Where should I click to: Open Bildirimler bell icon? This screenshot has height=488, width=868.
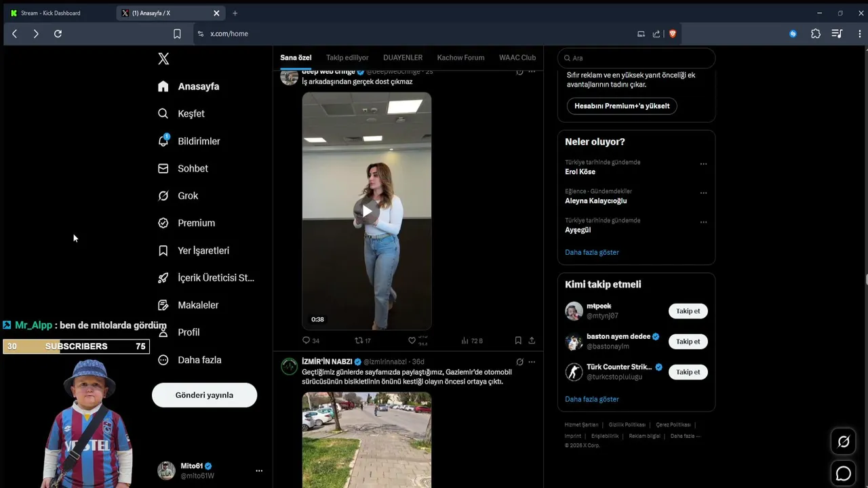pyautogui.click(x=163, y=141)
